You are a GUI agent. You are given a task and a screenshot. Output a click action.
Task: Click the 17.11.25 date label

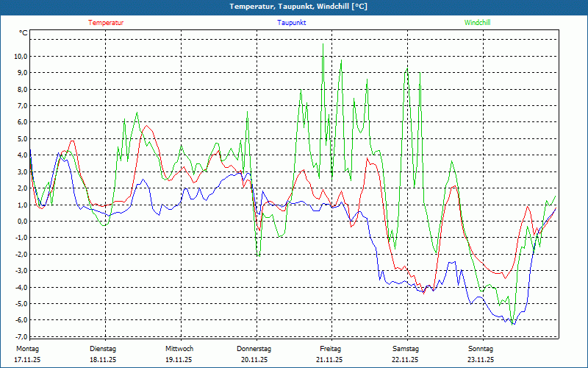[x=28, y=360]
